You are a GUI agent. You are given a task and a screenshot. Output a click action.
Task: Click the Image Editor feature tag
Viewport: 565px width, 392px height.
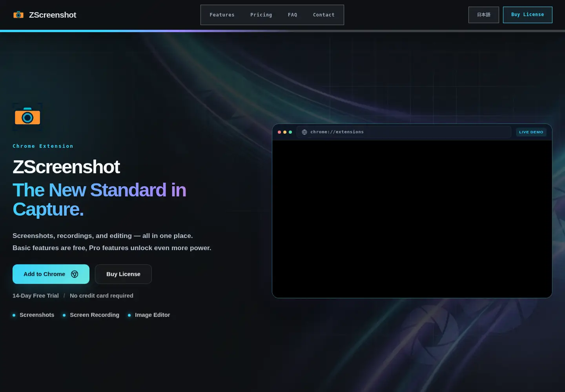pos(149,315)
